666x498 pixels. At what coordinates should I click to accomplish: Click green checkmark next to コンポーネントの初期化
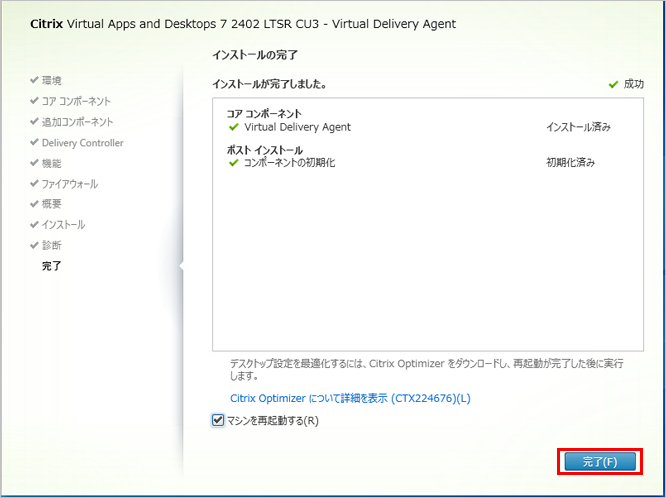[234, 163]
